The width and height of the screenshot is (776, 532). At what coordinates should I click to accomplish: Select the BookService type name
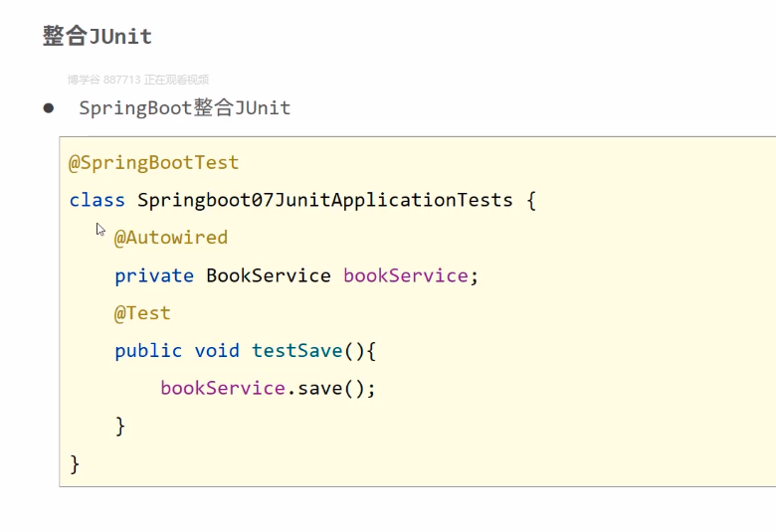pos(269,275)
